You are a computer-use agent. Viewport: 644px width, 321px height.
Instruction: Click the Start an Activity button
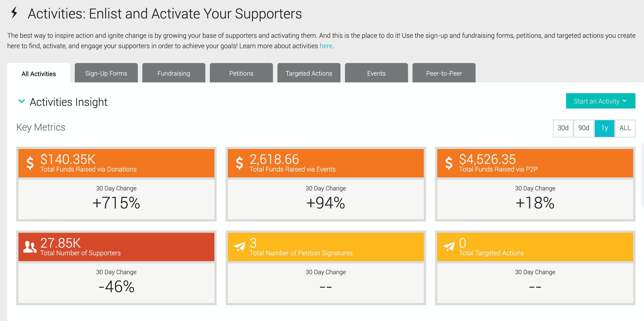[x=600, y=101]
